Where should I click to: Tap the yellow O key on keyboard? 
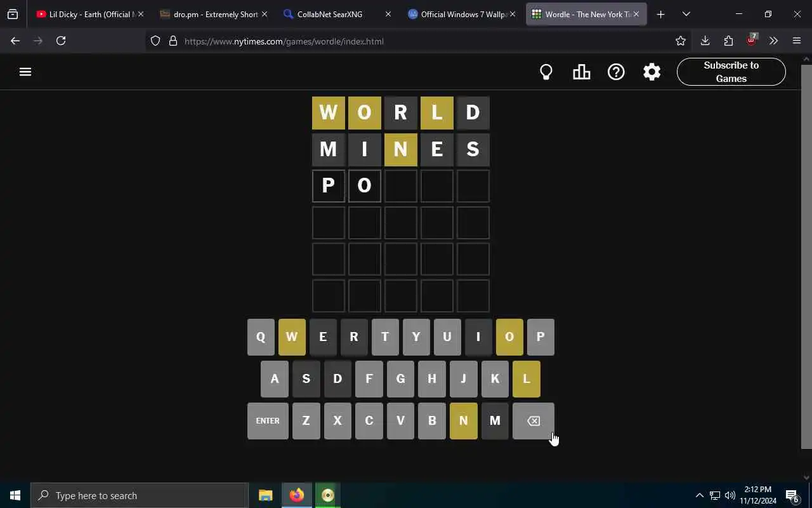click(509, 337)
